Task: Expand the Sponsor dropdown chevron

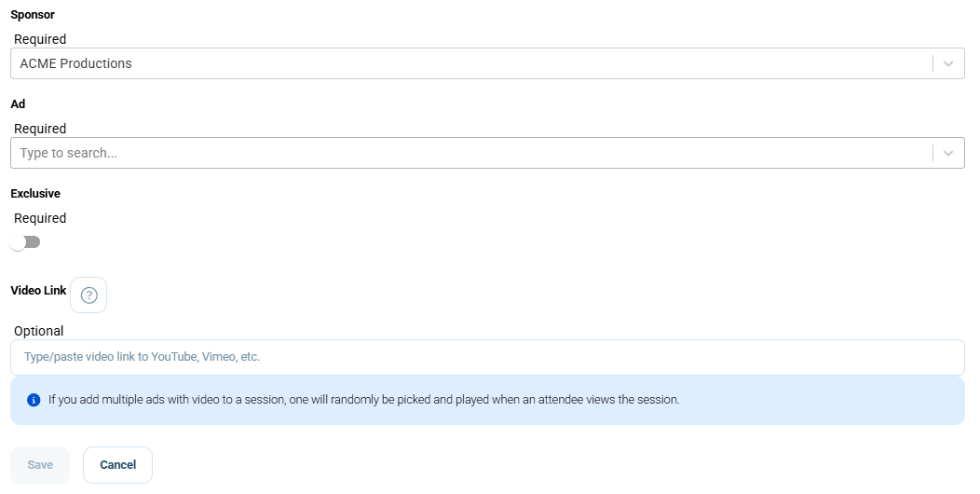Action: click(x=948, y=63)
